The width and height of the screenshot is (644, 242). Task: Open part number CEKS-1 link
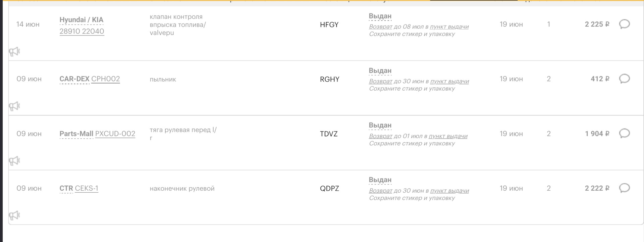87,188
